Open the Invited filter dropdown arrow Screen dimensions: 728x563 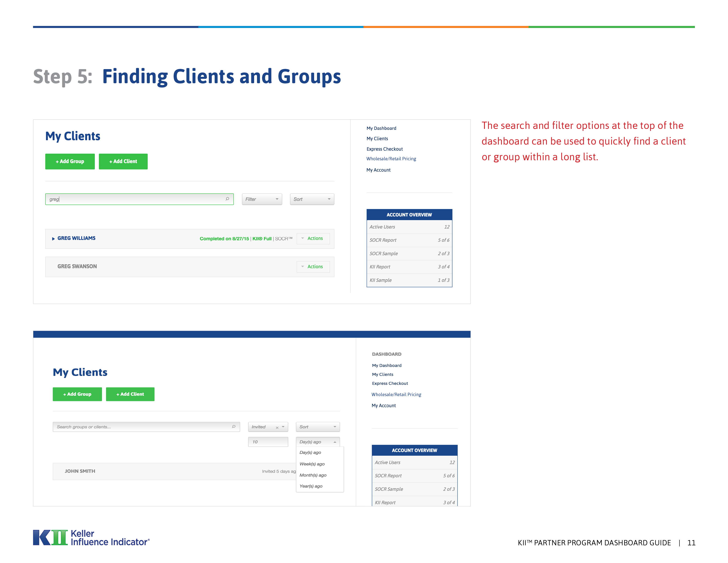(x=283, y=427)
